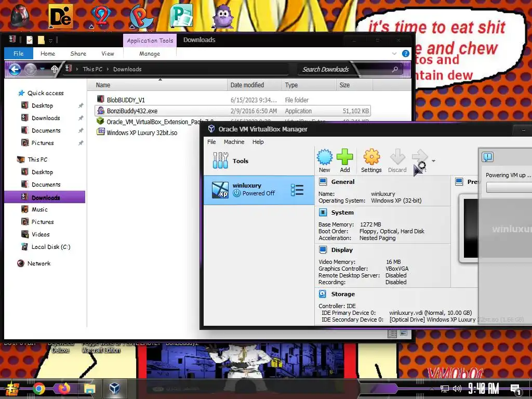Screen dimensions: 532x399
Task: Open Documents under Quick access
Action: click(x=46, y=130)
